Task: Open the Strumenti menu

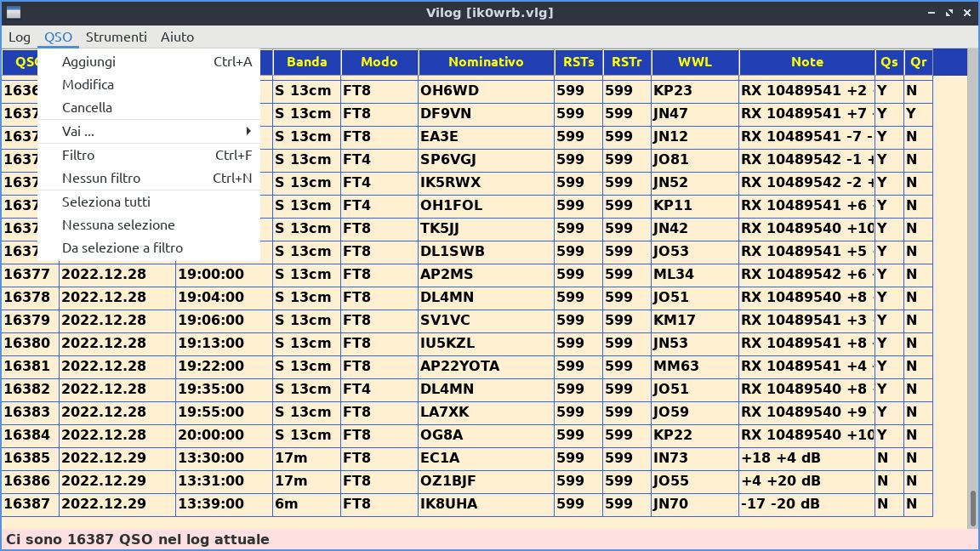Action: pos(117,37)
